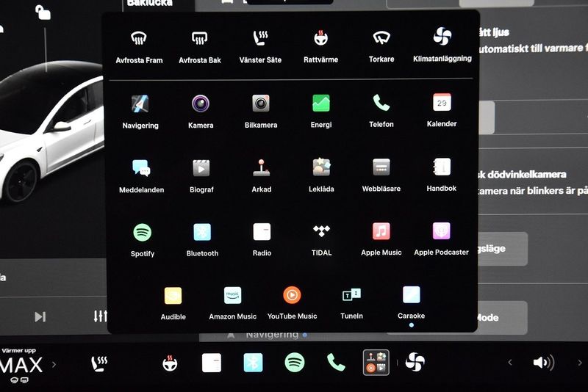Tap steering wheel heat icon in bottom bar

point(170,363)
